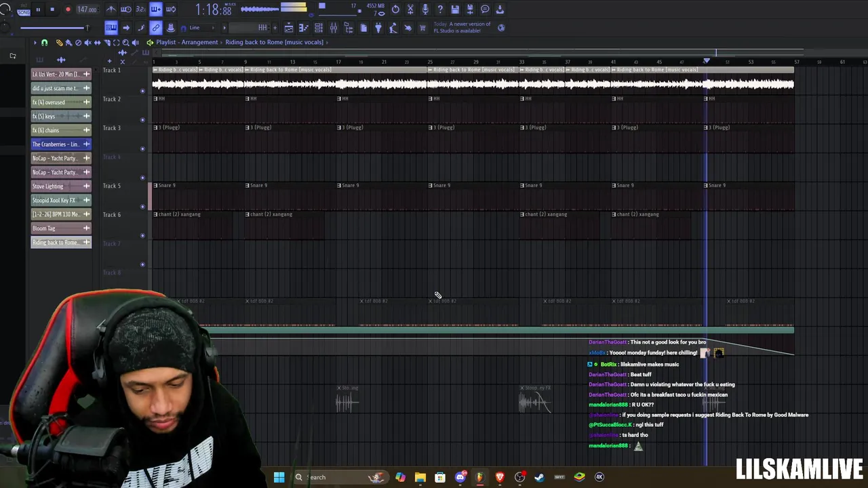Image resolution: width=868 pixels, height=488 pixels.
Task: Mute Track 3 with its dot
Action: (x=142, y=148)
